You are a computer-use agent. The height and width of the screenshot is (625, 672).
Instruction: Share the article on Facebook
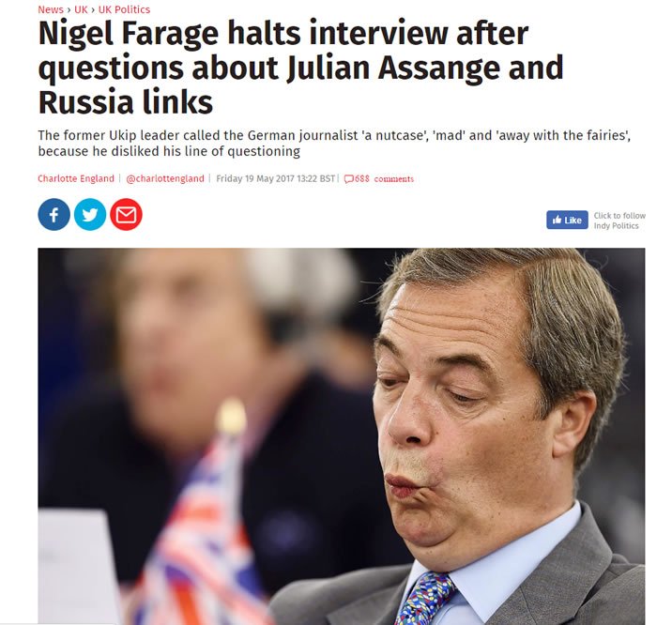point(54,215)
